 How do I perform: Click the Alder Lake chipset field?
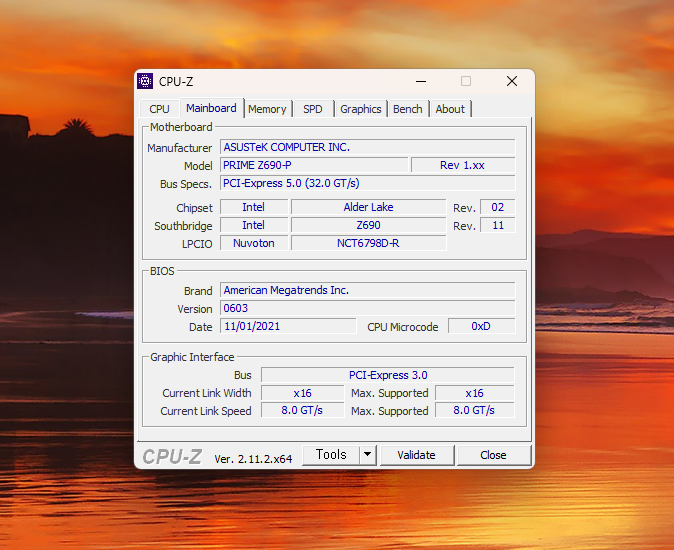click(x=368, y=207)
